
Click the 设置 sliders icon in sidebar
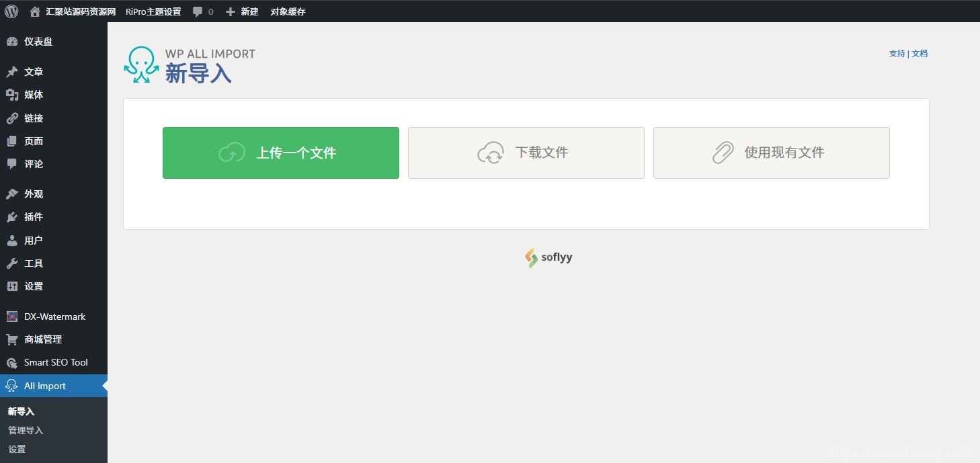12,286
